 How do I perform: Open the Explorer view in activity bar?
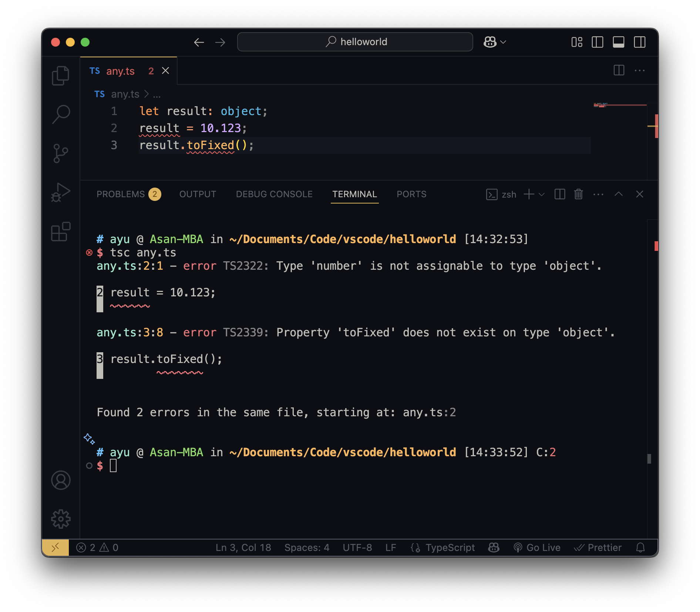click(x=61, y=75)
